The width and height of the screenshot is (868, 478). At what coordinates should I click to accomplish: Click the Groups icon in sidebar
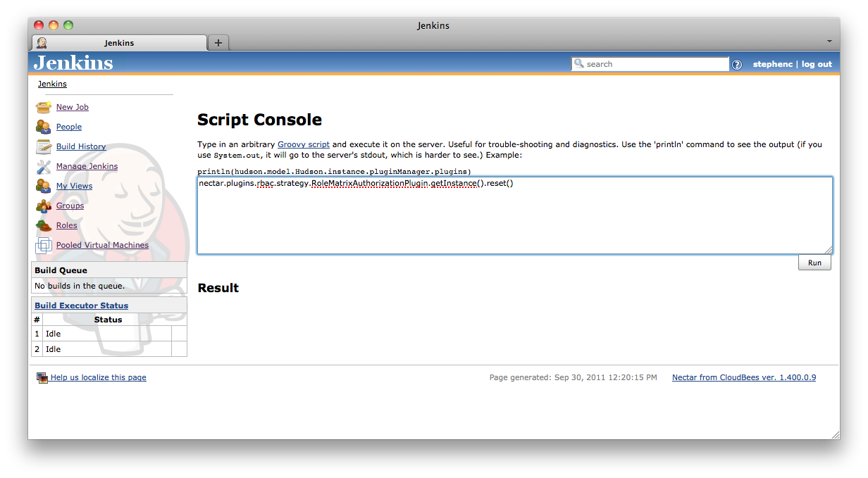click(x=44, y=206)
